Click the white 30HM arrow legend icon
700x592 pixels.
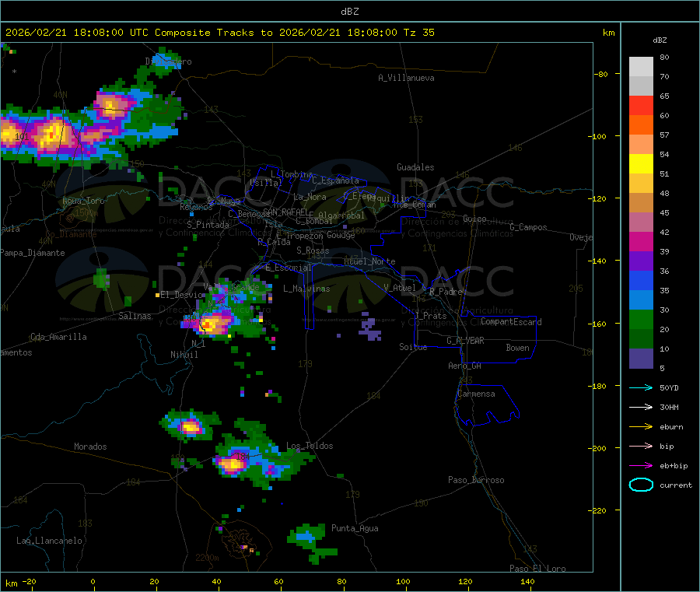(641, 407)
